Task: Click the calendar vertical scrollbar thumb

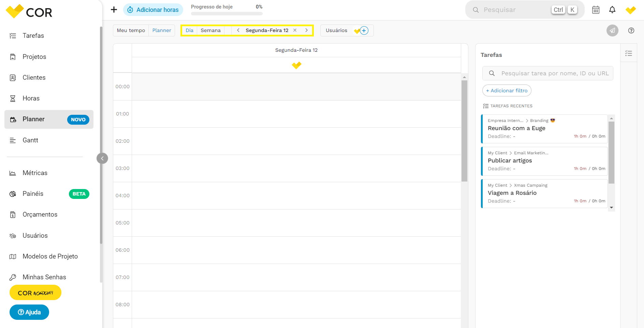Action: (x=464, y=131)
